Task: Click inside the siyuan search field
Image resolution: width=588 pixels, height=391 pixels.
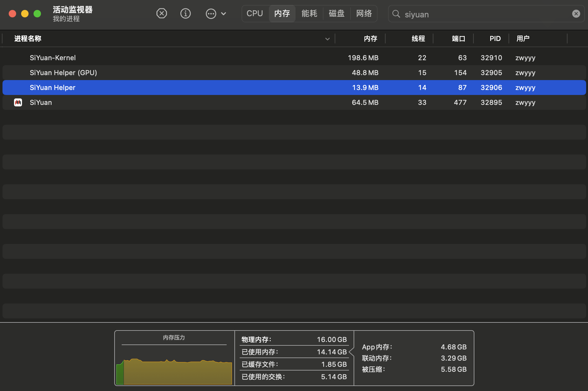Action: pos(484,14)
